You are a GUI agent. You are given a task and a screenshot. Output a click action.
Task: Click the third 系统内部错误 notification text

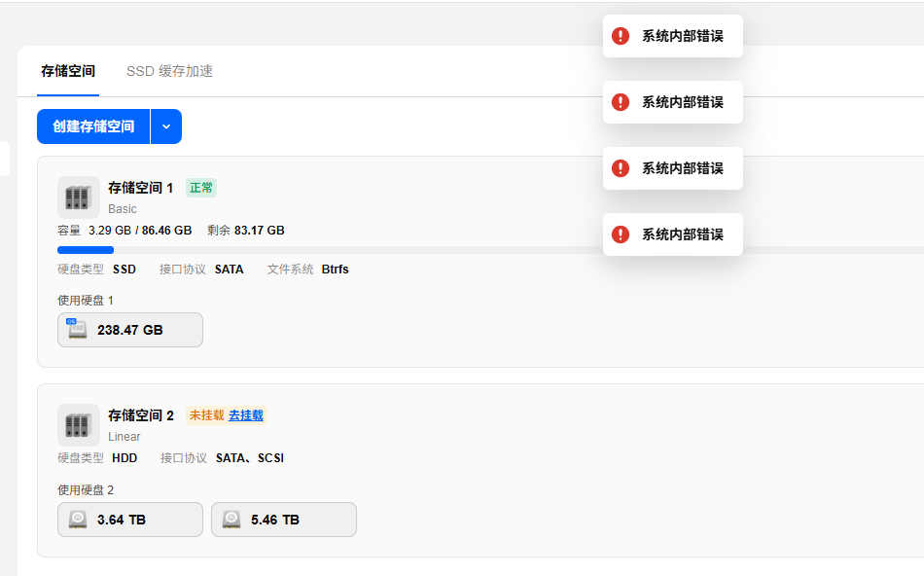tap(683, 168)
